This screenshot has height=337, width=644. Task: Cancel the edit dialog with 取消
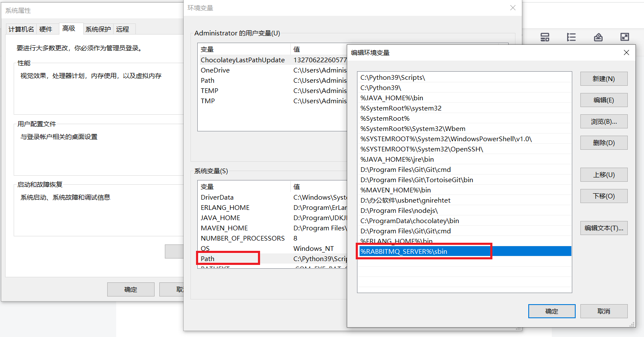click(603, 311)
